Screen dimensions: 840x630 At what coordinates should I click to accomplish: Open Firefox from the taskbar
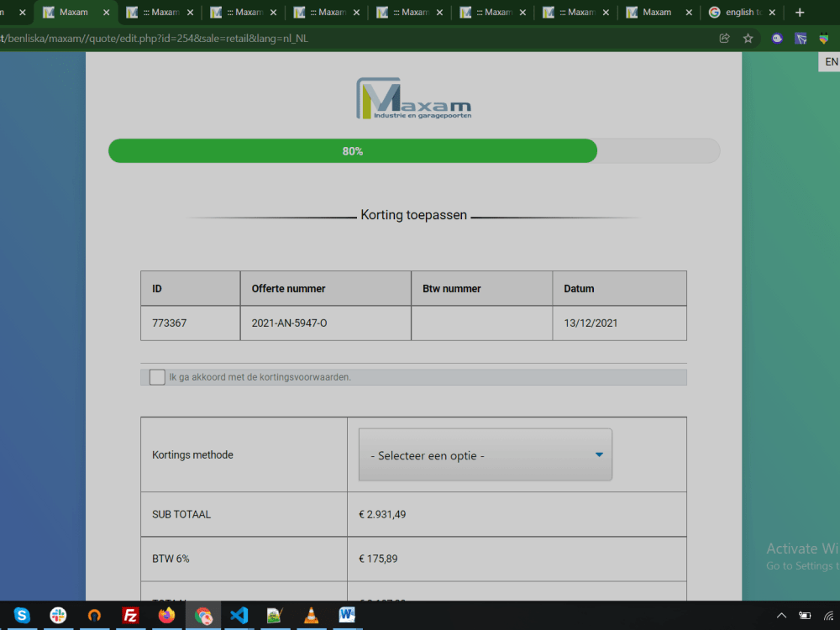[166, 615]
